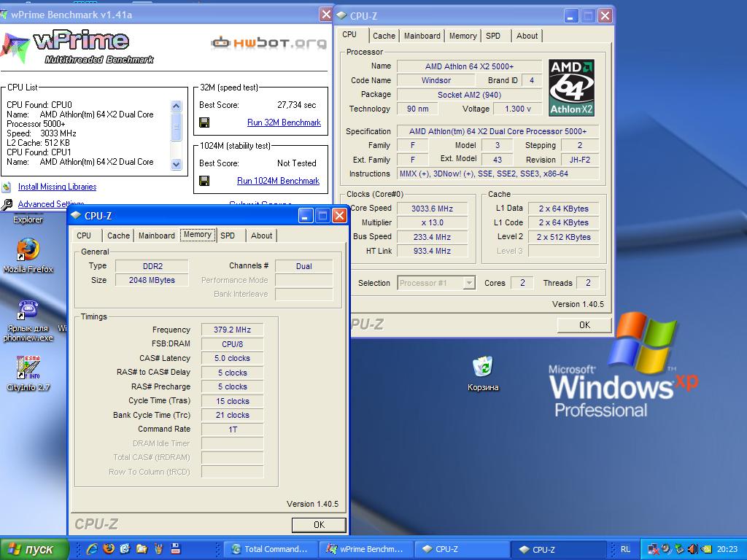Switch to Mainboard tab in the back CPU-Z window

coord(422,36)
